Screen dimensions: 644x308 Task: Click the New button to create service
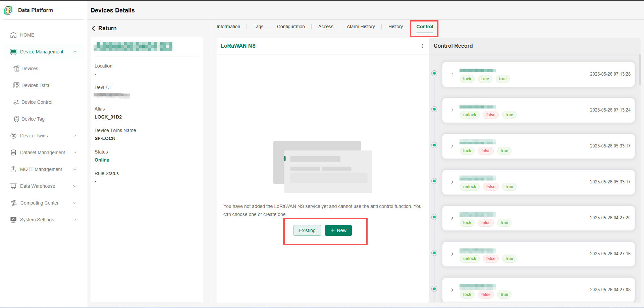338,230
